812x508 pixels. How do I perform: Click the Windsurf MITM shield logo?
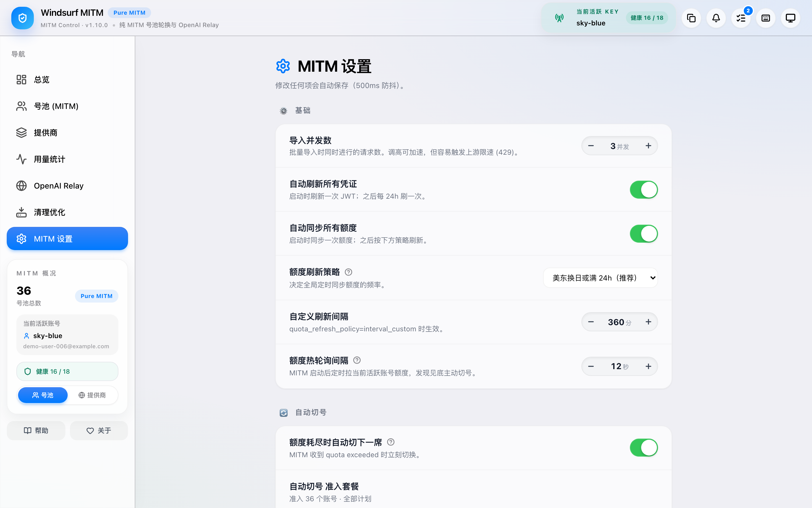23,18
